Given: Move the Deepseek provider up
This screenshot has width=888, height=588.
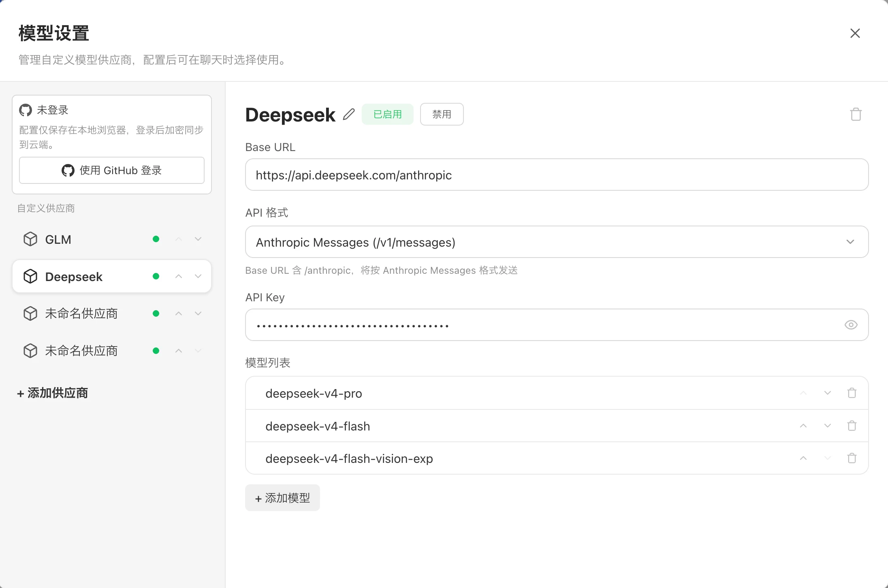Looking at the screenshot, I should (179, 276).
